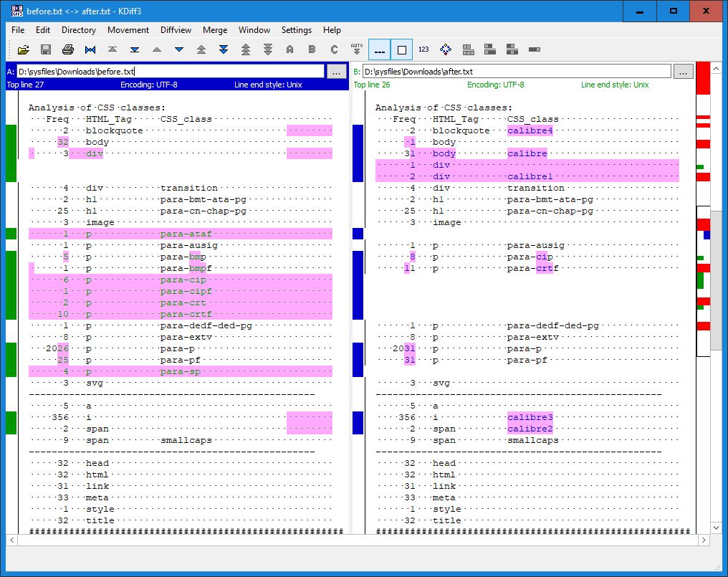The image size is (728, 577).
Task: Open the Directory menu
Action: [x=79, y=30]
